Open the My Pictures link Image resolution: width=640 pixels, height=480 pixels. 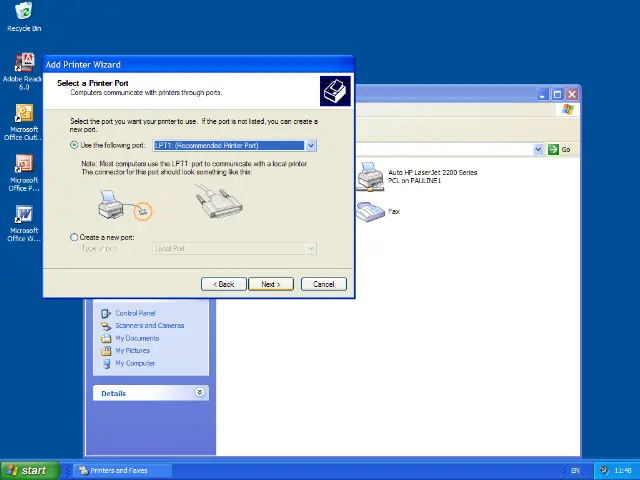point(133,350)
